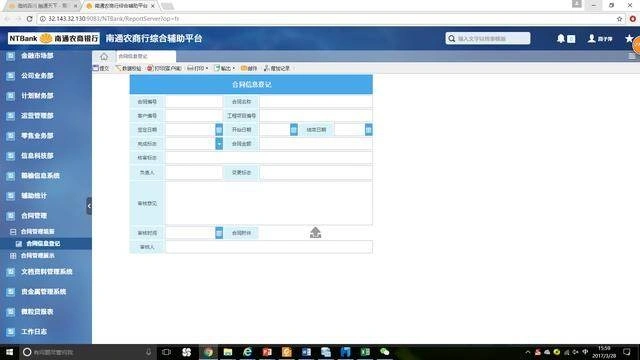Click the 合同编号 input field
This screenshot has height=360, width=640.
point(194,102)
